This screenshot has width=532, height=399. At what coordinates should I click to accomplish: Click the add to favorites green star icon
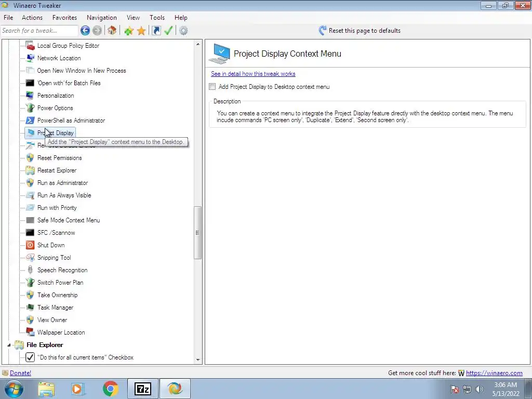click(129, 31)
